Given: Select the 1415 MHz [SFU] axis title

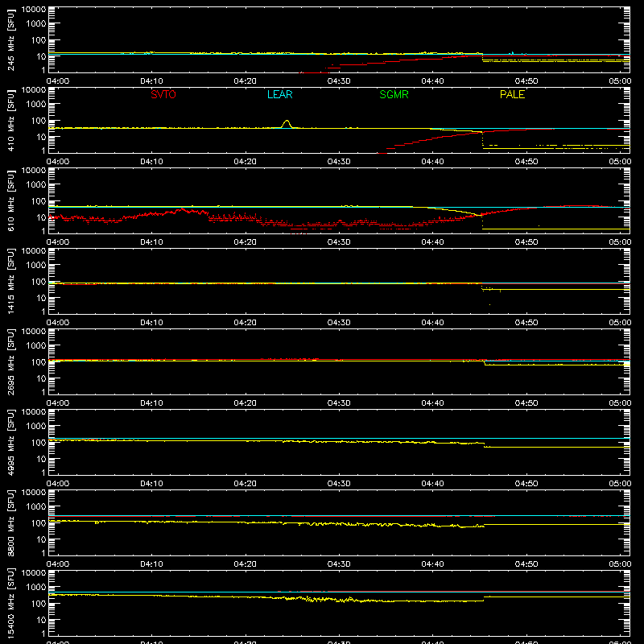Looking at the screenshot, I should [11, 282].
